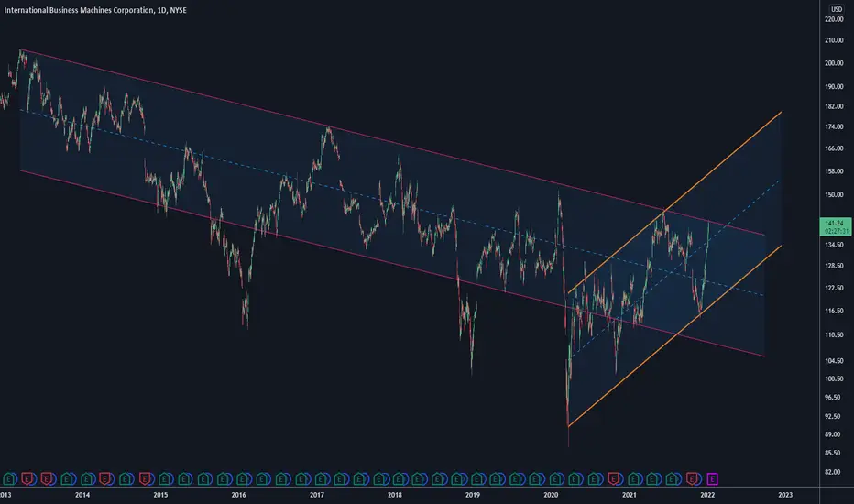Image resolution: width=854 pixels, height=504 pixels.
Task: Open green earnings marker directly above the 2015 label
Action: tap(164, 479)
